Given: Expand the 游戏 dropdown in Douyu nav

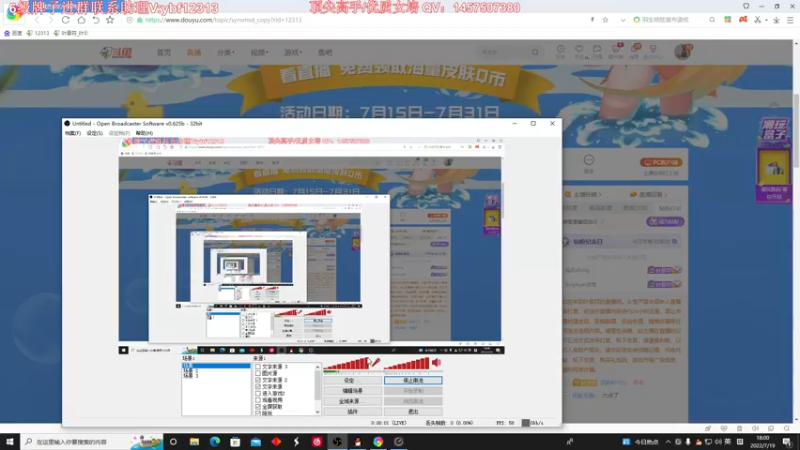Looking at the screenshot, I should (x=293, y=52).
